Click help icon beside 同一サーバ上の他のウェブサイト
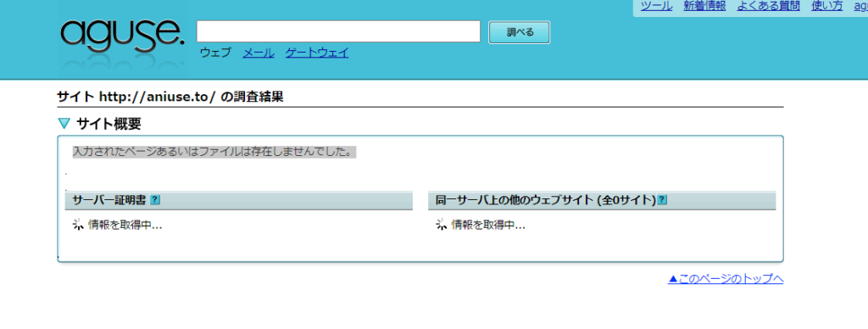 pos(662,199)
